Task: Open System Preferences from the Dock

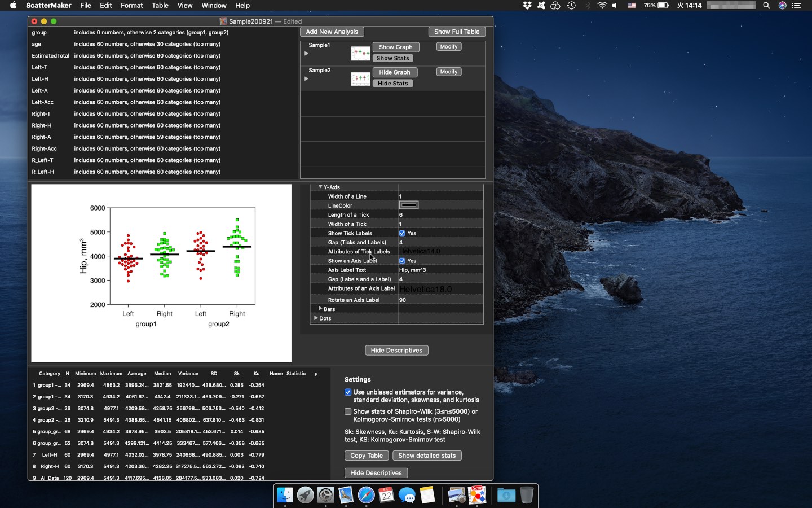Action: pos(325,496)
